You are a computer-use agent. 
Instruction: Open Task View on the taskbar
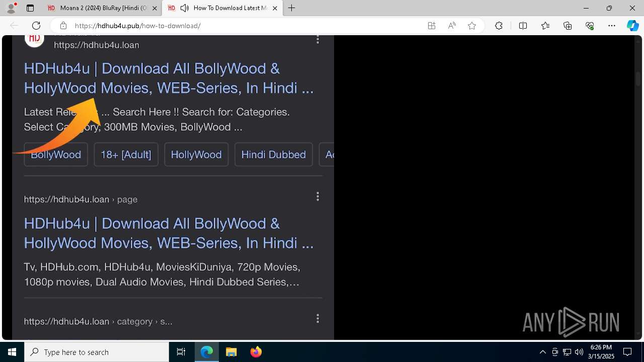[181, 352]
